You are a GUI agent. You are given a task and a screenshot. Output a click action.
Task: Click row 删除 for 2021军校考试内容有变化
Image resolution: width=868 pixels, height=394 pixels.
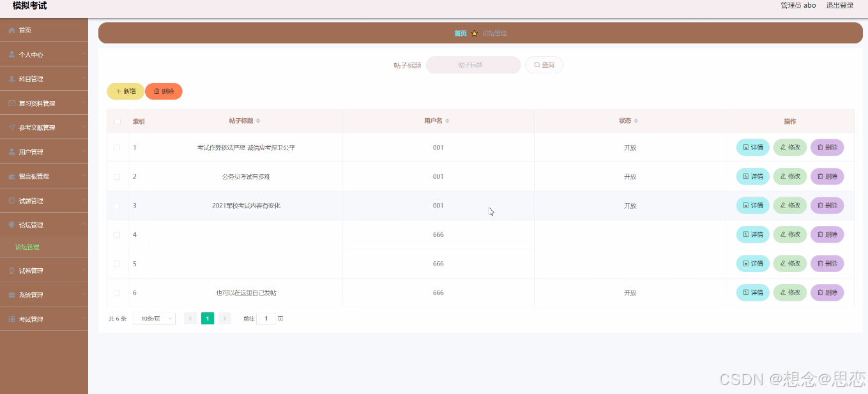(x=827, y=206)
